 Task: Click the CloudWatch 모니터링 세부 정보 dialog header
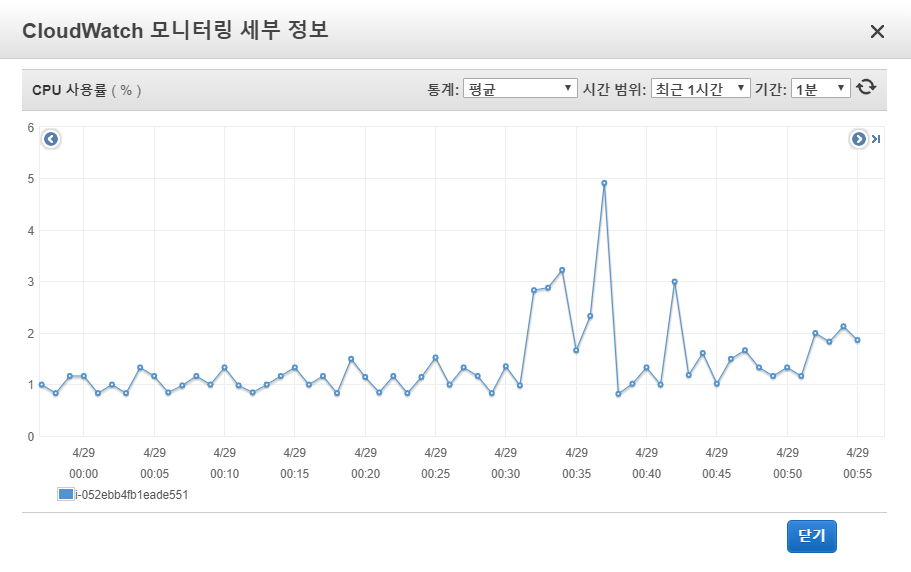(176, 30)
